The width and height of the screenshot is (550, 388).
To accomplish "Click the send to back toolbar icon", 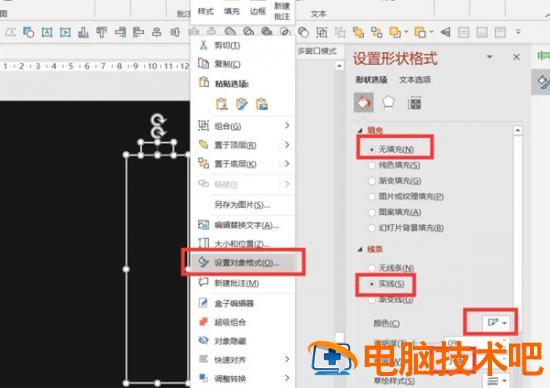I will click(x=377, y=32).
